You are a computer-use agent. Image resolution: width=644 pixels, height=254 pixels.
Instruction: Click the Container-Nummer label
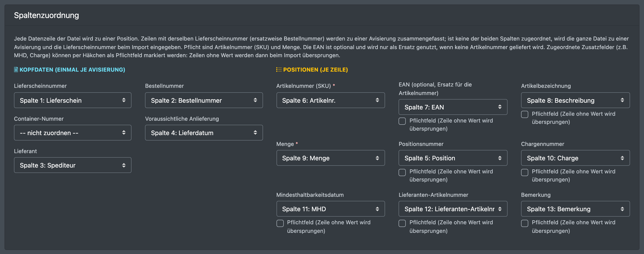pos(39,119)
